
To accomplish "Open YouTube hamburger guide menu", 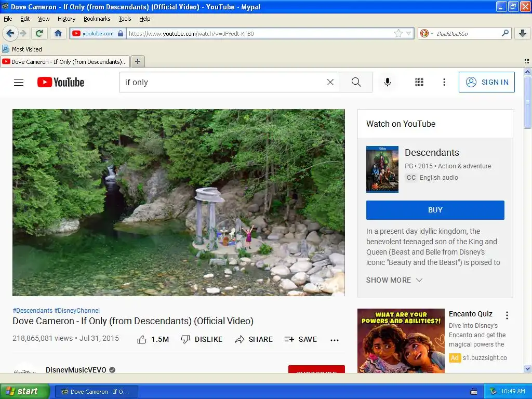I will (x=19, y=82).
